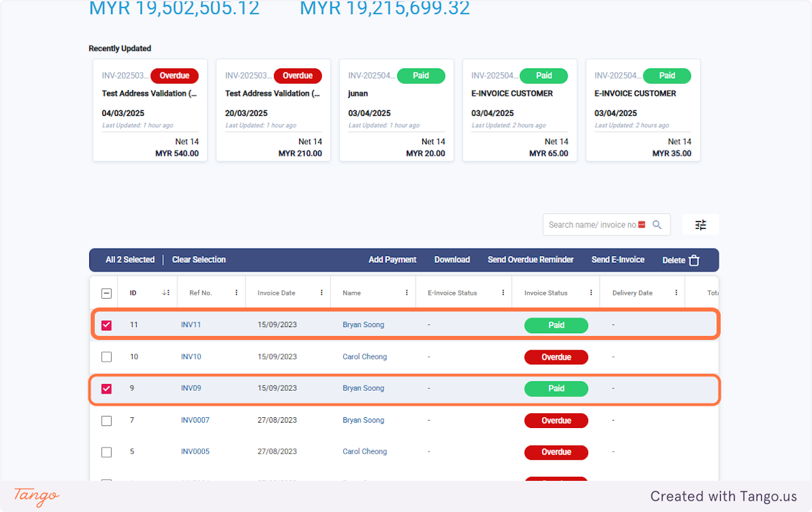Click the Delete trash can icon
Image resolution: width=812 pixels, height=512 pixels.
[x=694, y=260]
